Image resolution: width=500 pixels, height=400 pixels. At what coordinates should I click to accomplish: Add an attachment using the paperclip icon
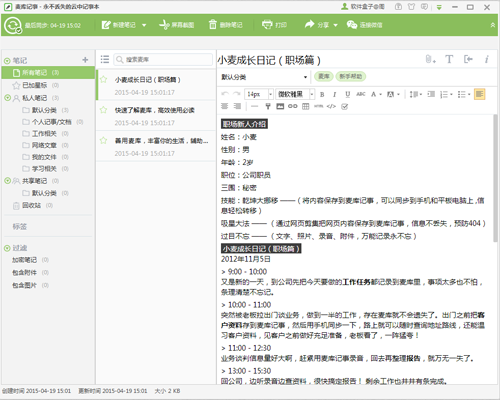(430, 59)
